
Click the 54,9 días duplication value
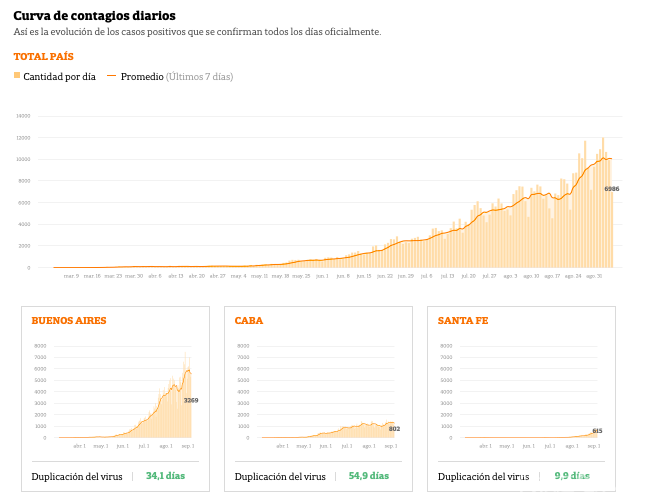[368, 476]
